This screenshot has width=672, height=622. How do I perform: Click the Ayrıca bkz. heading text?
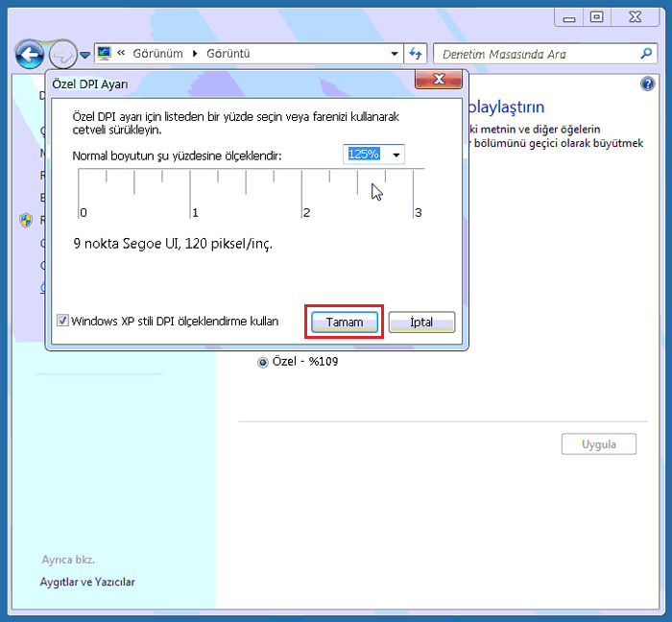(68, 560)
